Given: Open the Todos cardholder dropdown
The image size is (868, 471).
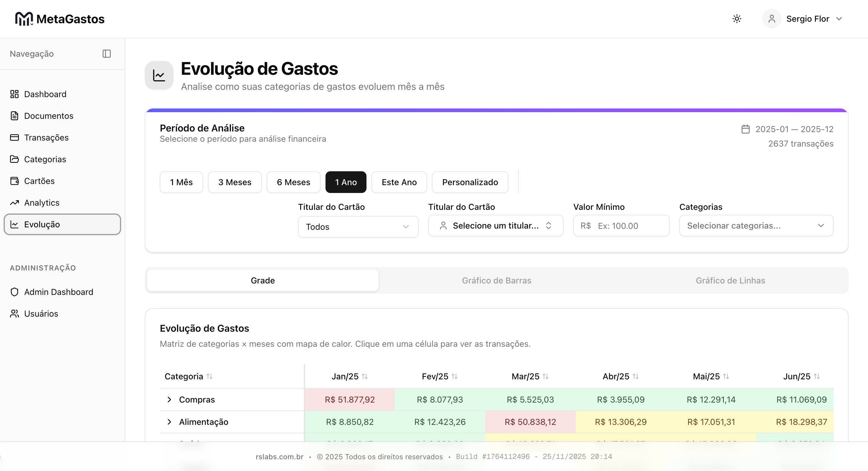Looking at the screenshot, I should pyautogui.click(x=358, y=227).
